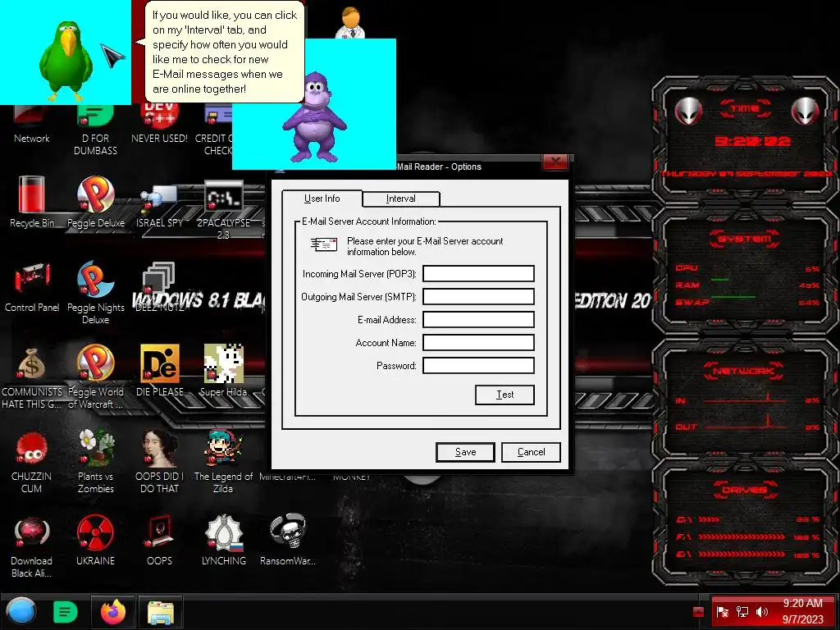Click the TIME gadget panel
The height and width of the screenshot is (630, 840).
click(745, 141)
